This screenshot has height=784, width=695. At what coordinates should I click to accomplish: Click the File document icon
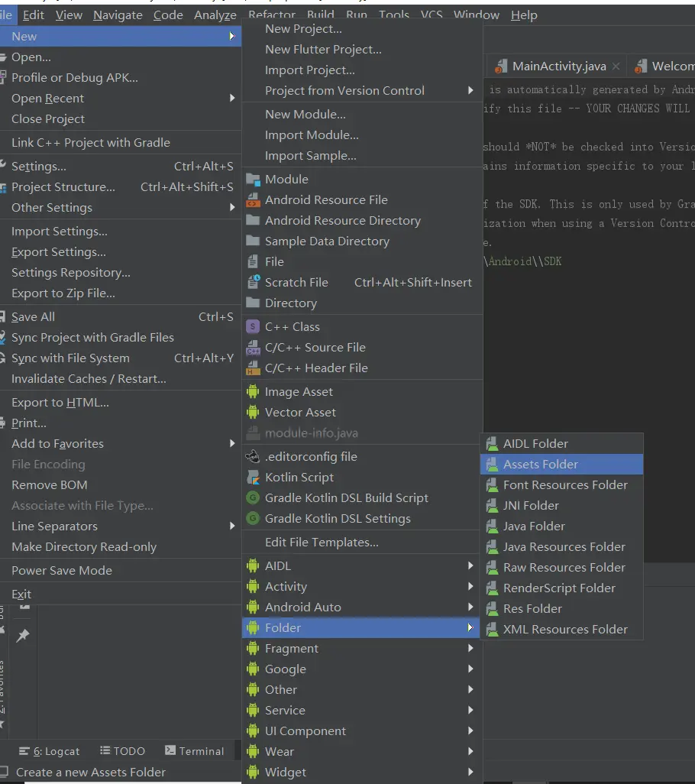pyautogui.click(x=254, y=261)
